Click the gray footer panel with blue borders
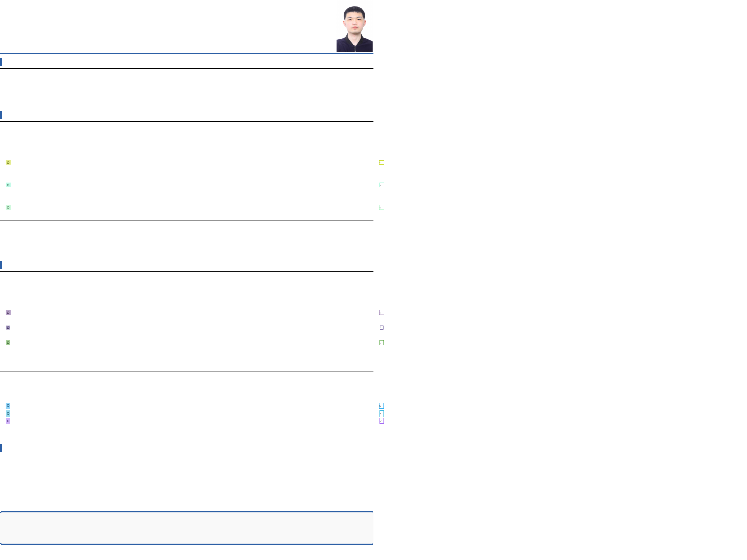Screen dimensions: 747x560 pyautogui.click(x=186, y=528)
